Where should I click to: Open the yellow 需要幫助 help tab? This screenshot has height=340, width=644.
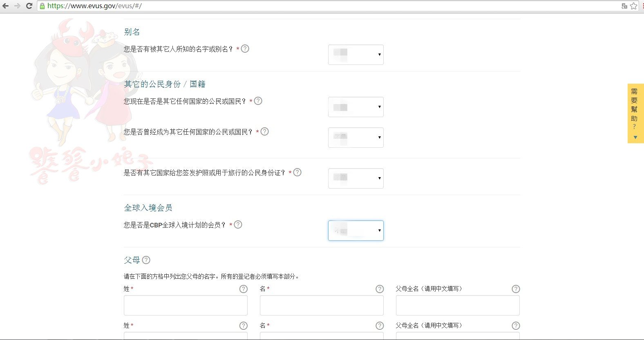[635, 113]
